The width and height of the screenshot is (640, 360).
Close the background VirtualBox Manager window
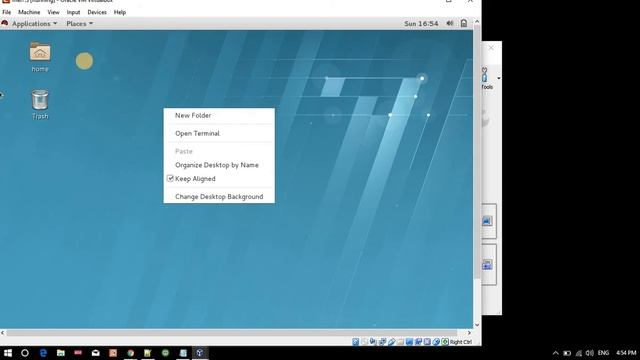pyautogui.click(x=491, y=48)
